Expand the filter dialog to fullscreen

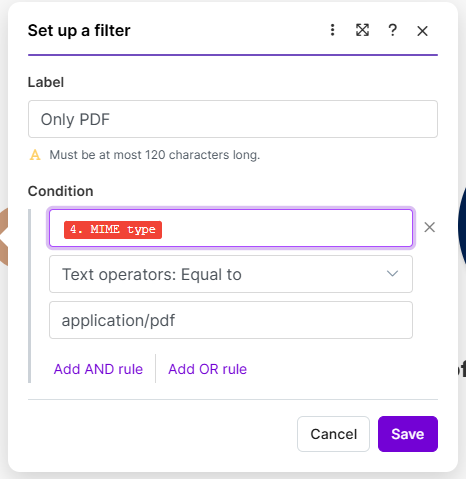(362, 30)
